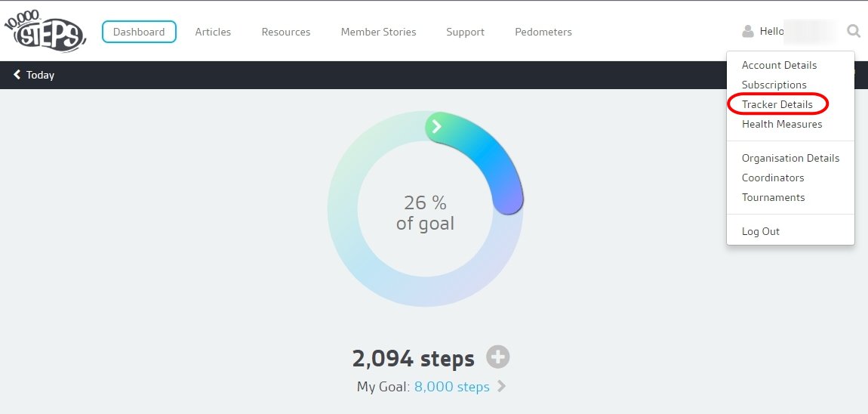The image size is (868, 414).
Task: Select Tracker Details menu entry
Action: [x=777, y=104]
